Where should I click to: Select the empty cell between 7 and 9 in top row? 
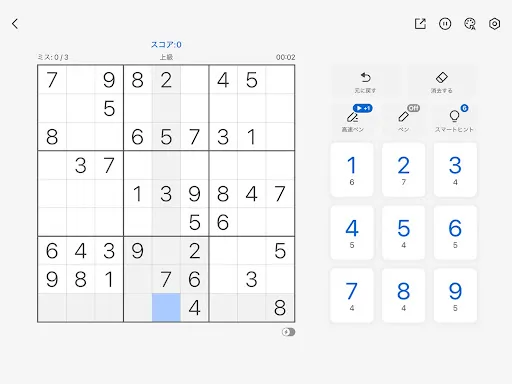pos(80,80)
